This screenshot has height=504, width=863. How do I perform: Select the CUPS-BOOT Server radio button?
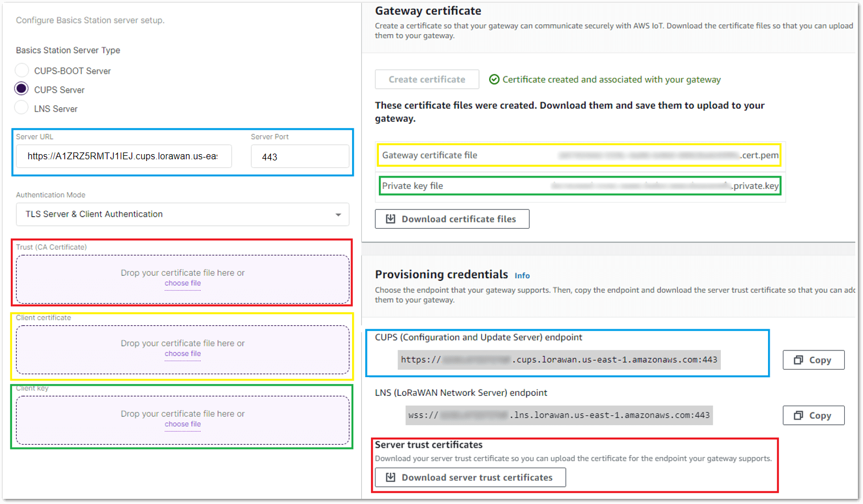pyautogui.click(x=22, y=71)
